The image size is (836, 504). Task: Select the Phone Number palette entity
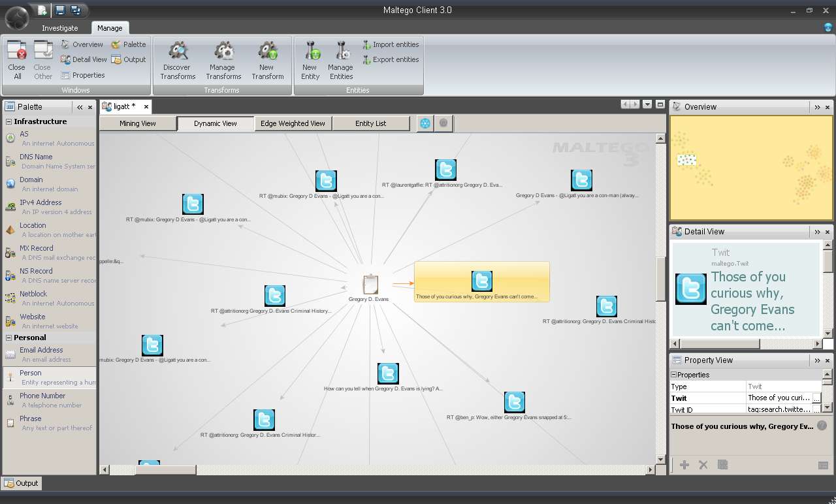[49, 400]
